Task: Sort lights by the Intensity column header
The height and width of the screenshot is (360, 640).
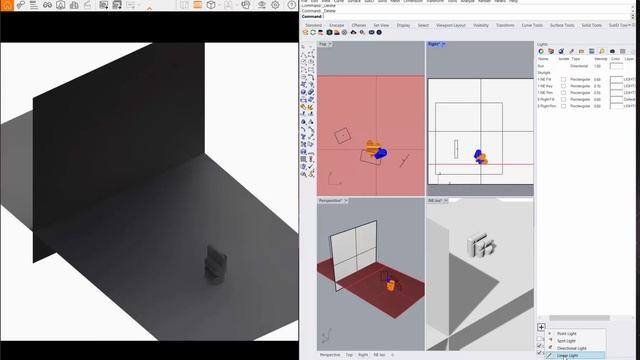Action: [x=600, y=59]
